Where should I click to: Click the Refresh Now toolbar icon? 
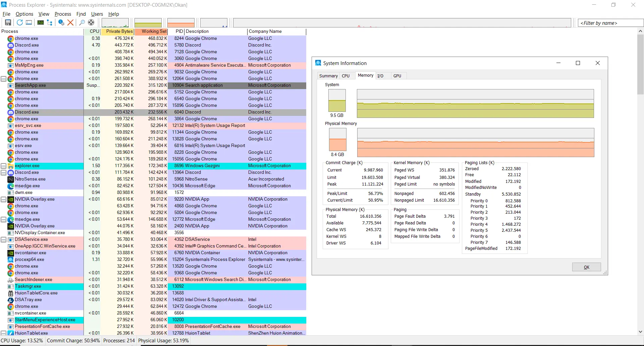(x=20, y=22)
